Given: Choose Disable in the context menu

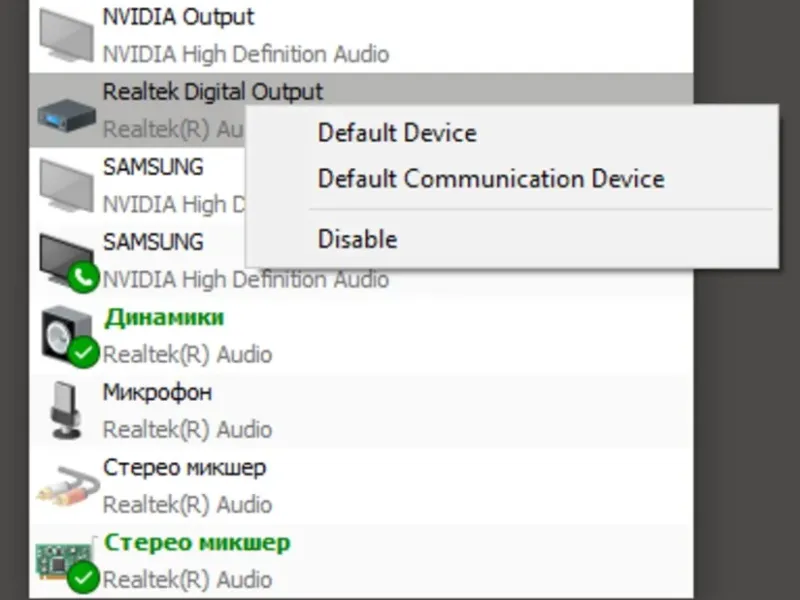Looking at the screenshot, I should click(357, 239).
